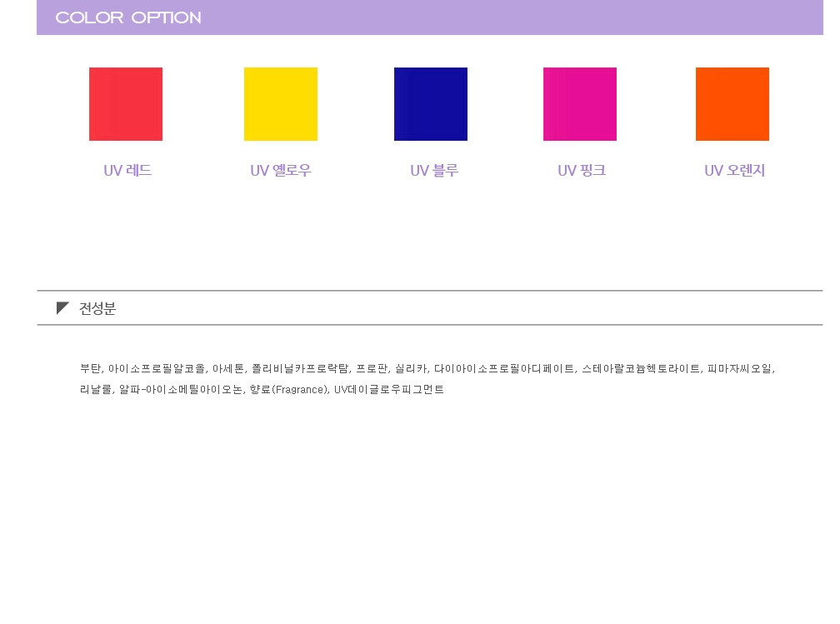Click the 'UV 옐로우' text label
The image size is (840, 624).
281,171
